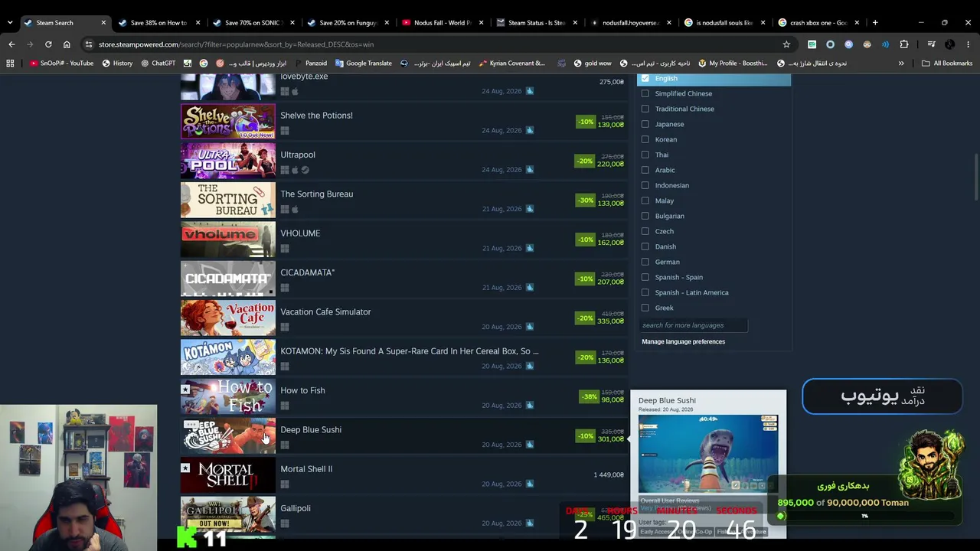Click the review thumb icon for How to Fish
Screen dimensions: 980x551
529,406
